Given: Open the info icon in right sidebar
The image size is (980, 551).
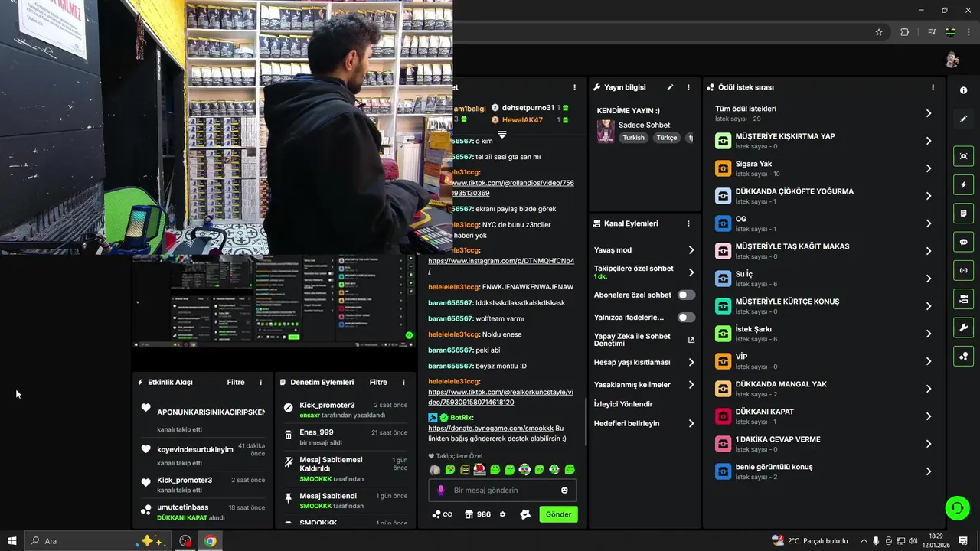Looking at the screenshot, I should (963, 90).
